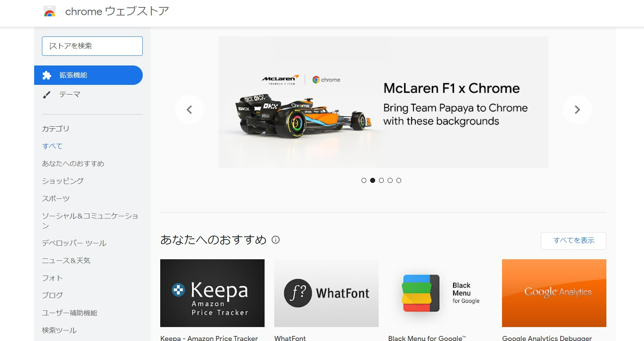Choose the あなたへのおすすめ category in sidebar
The image size is (644, 341).
click(x=73, y=164)
